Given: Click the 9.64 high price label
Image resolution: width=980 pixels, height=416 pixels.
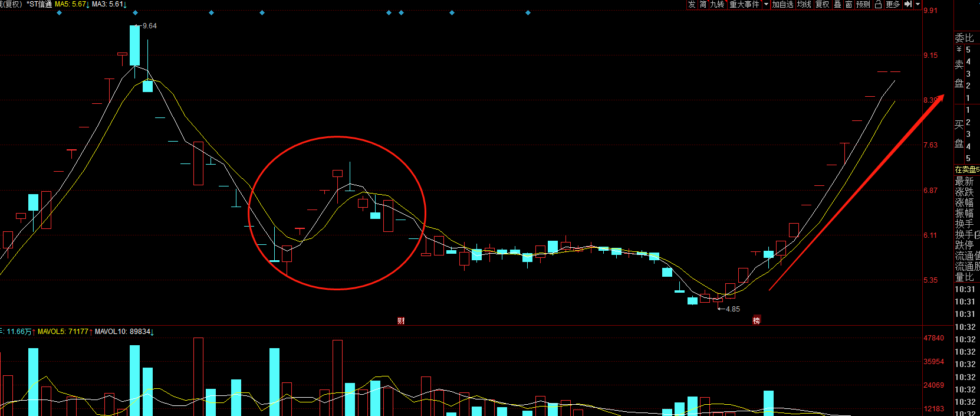Looking at the screenshot, I should pos(150,26).
